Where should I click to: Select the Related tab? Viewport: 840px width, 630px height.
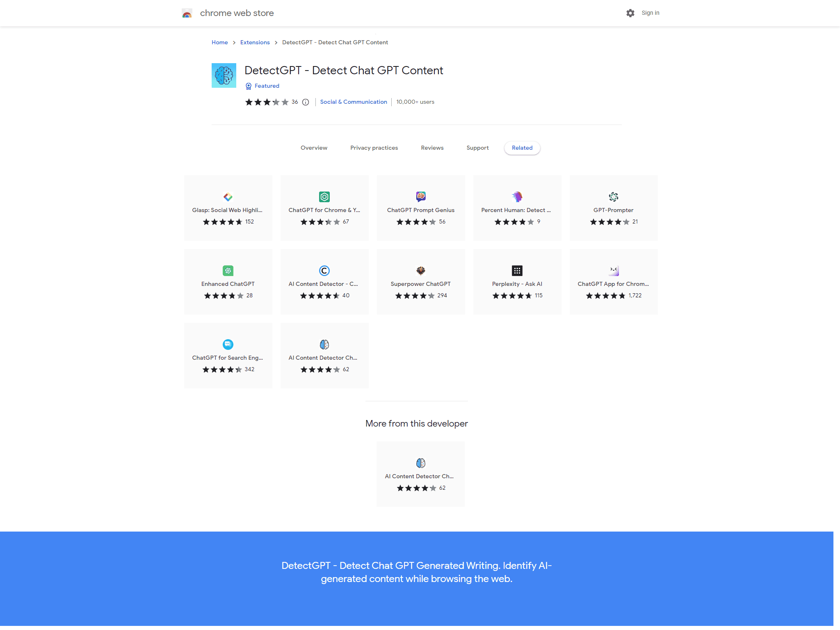click(x=522, y=148)
